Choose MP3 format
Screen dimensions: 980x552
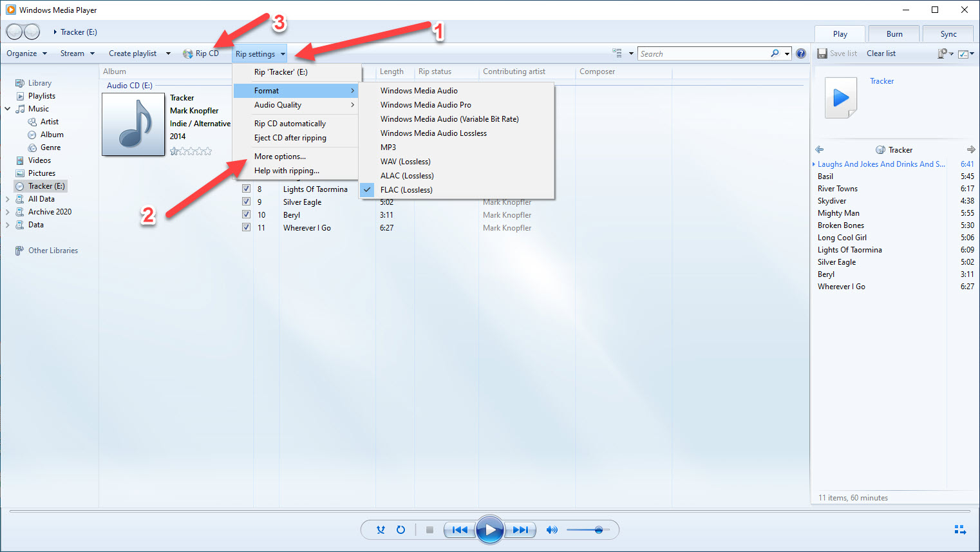457,148
